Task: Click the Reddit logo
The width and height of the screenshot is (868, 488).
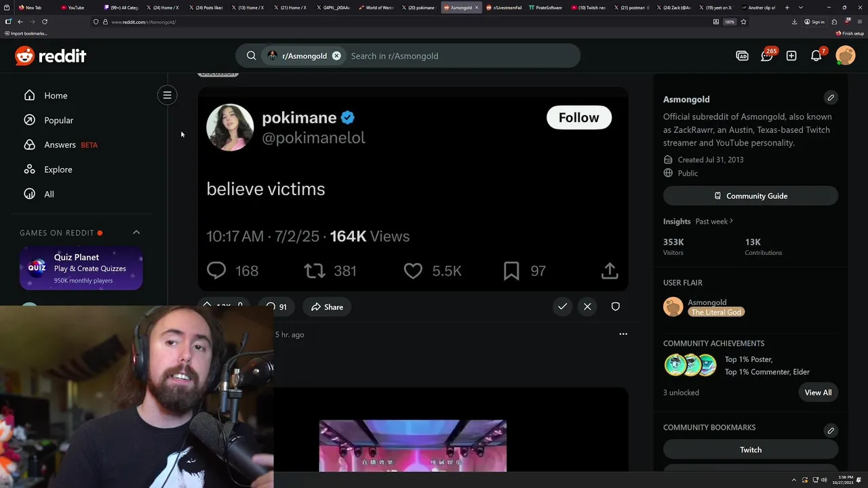Action: coord(51,56)
